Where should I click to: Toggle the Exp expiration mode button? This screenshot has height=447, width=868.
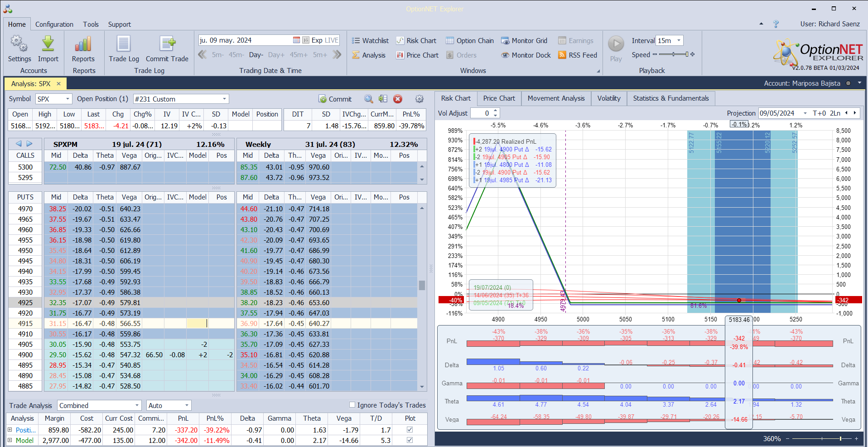[x=317, y=40]
